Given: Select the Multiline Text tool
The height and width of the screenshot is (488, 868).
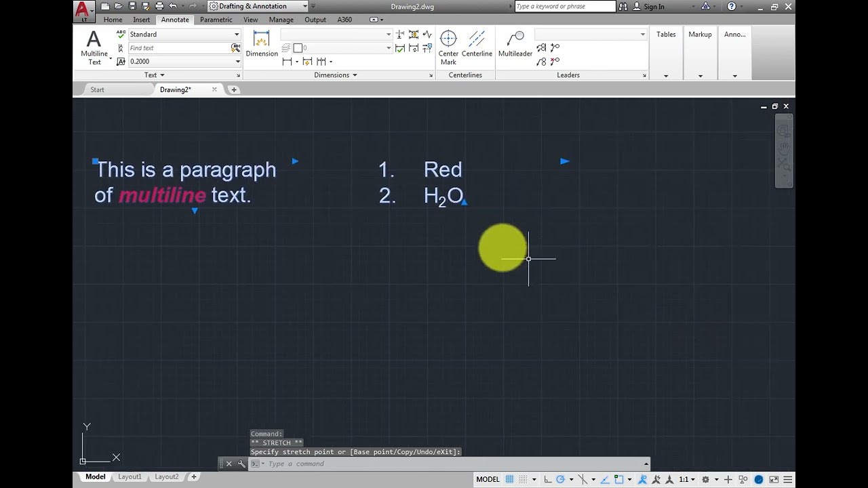Looking at the screenshot, I should [x=94, y=47].
